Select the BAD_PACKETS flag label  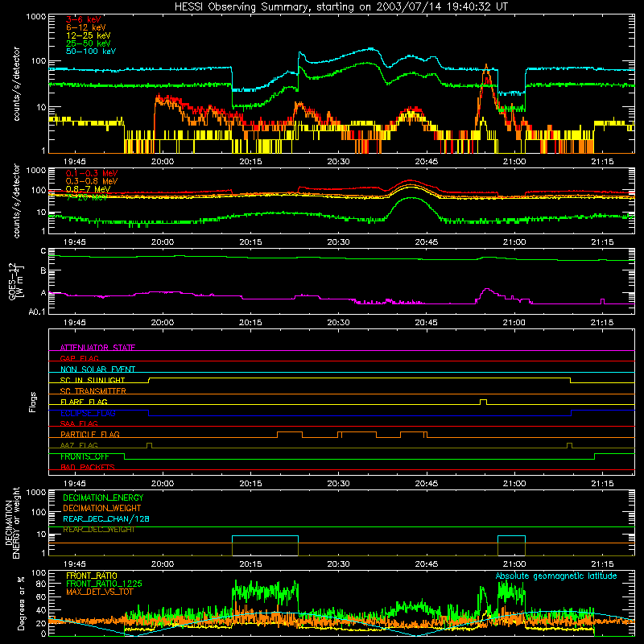tap(88, 467)
